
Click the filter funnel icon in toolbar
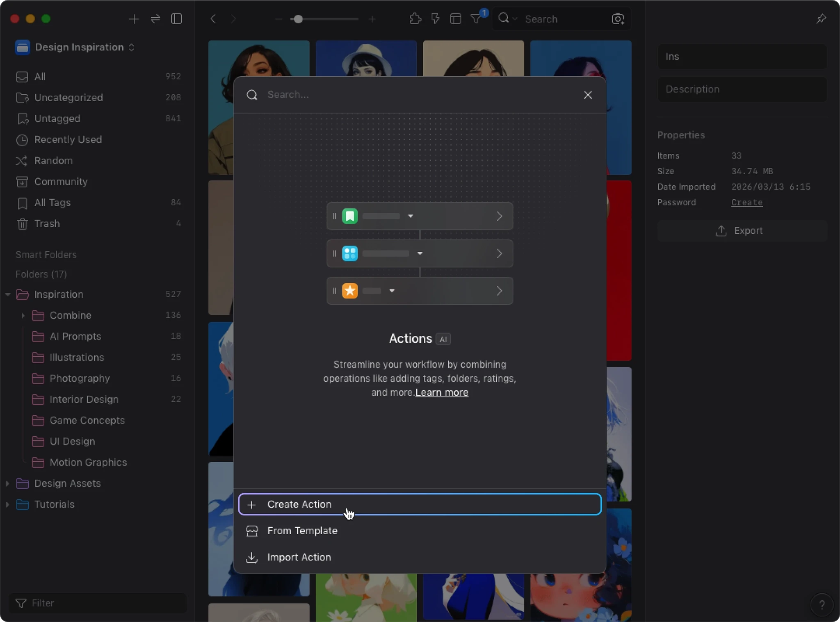[x=476, y=19]
